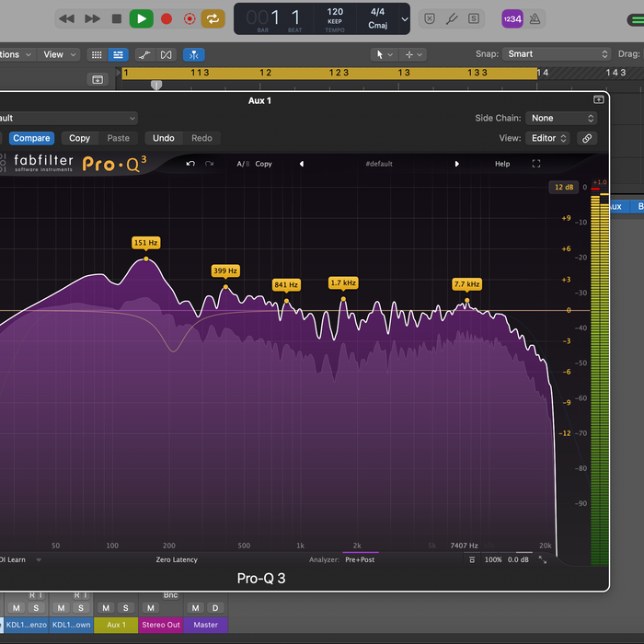Screen dimensions: 644x644
Task: Click the flex mode toolbar icon
Action: pyautogui.click(x=166, y=54)
